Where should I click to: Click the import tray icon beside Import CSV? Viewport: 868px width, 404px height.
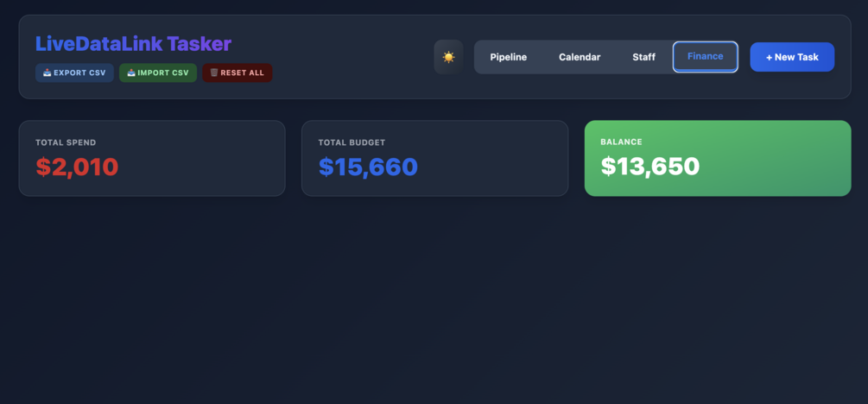pyautogui.click(x=131, y=73)
